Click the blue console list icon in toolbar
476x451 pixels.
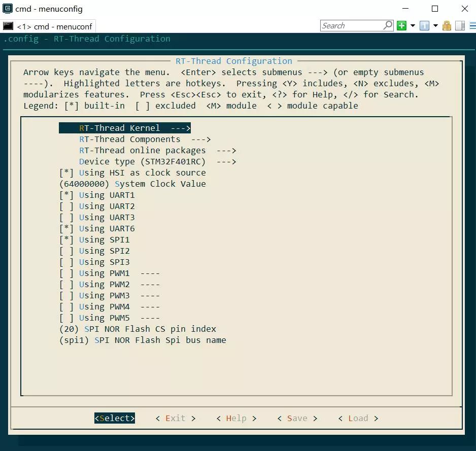coord(424,26)
